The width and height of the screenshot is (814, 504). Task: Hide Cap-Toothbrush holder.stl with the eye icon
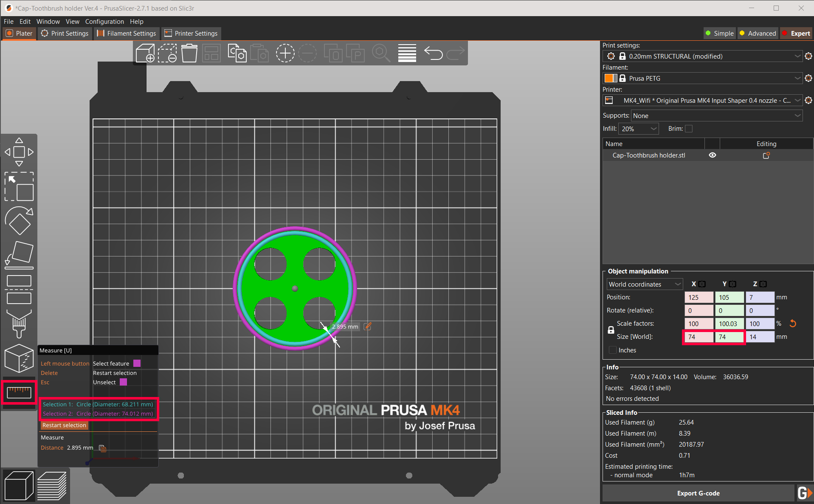click(x=713, y=155)
